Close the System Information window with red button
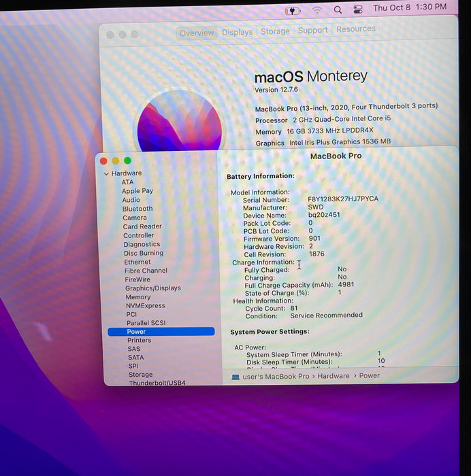471x476 pixels. pos(103,161)
